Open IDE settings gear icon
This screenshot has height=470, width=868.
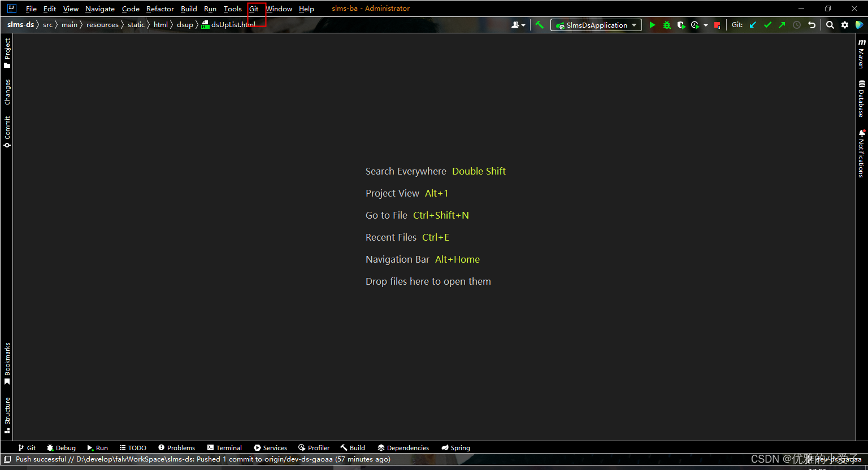click(845, 25)
